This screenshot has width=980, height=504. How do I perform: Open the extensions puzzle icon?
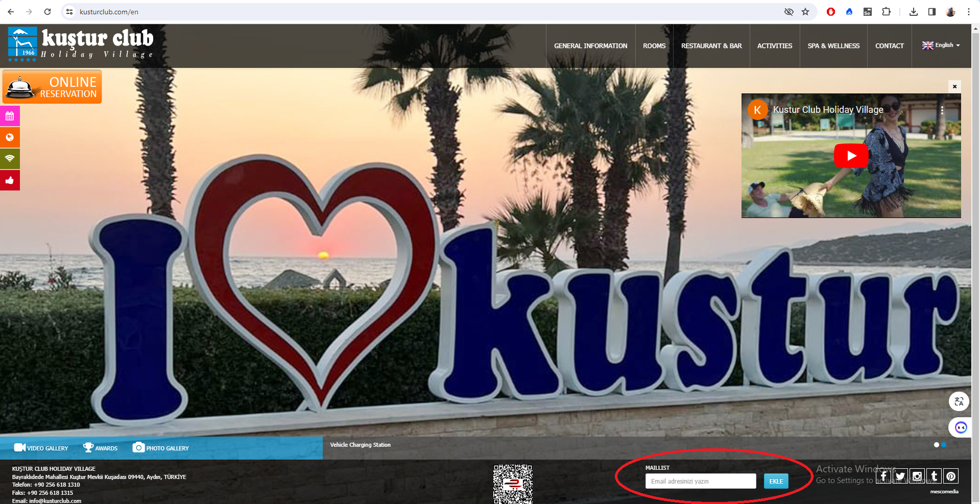[x=886, y=12]
